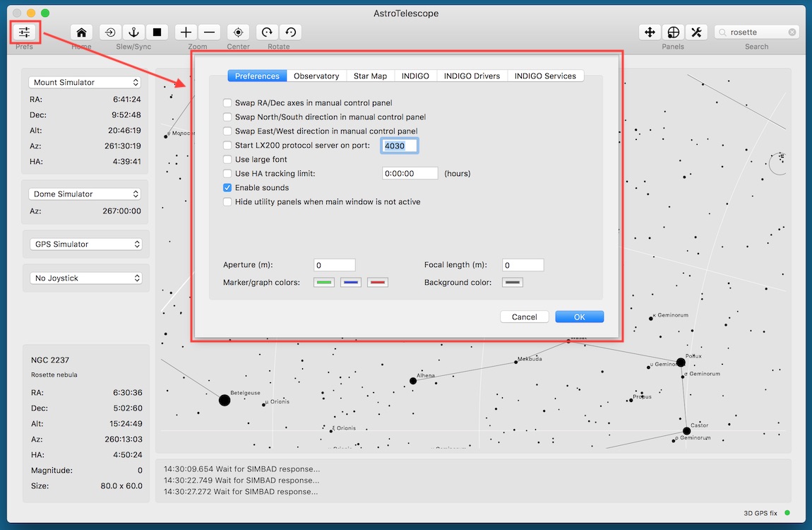Screen dimensions: 812x530
Task: Click the 14:30:22.749 log entry
Action: (241, 481)
